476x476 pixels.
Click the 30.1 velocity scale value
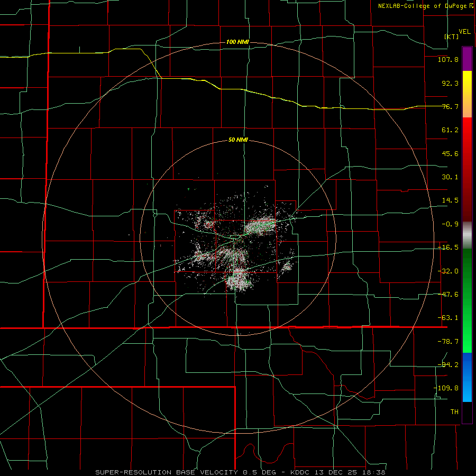[450, 177]
